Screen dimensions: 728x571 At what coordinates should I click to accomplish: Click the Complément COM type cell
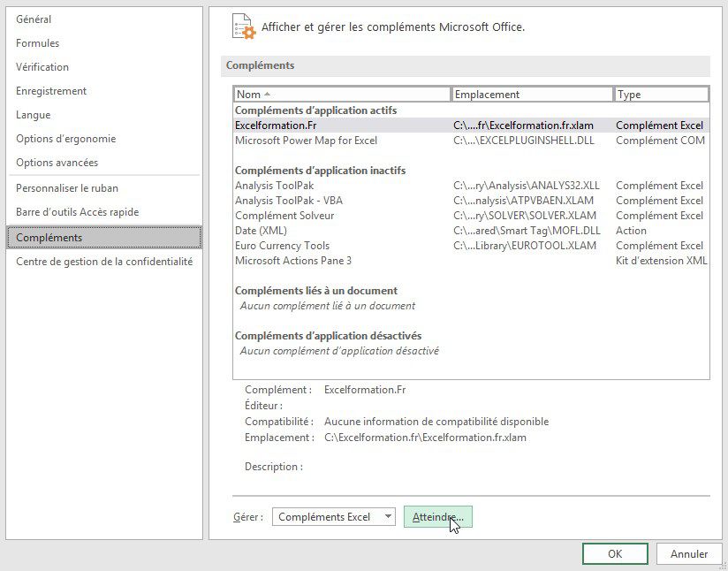(660, 141)
